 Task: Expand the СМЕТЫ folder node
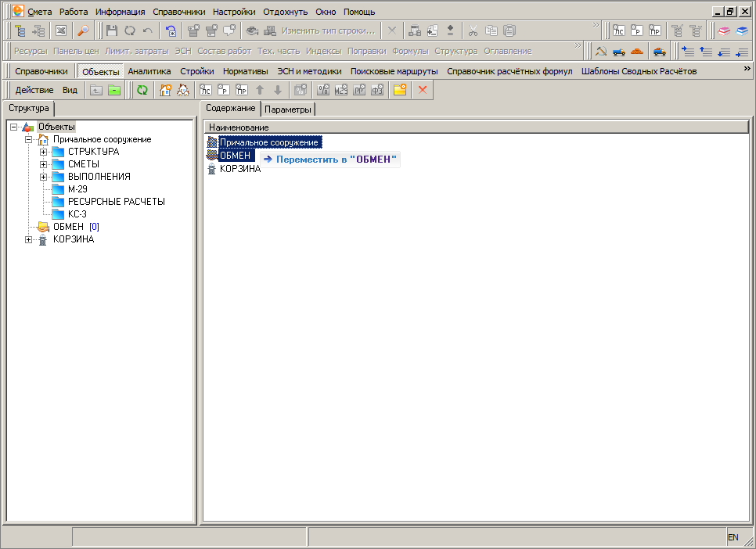coord(43,165)
